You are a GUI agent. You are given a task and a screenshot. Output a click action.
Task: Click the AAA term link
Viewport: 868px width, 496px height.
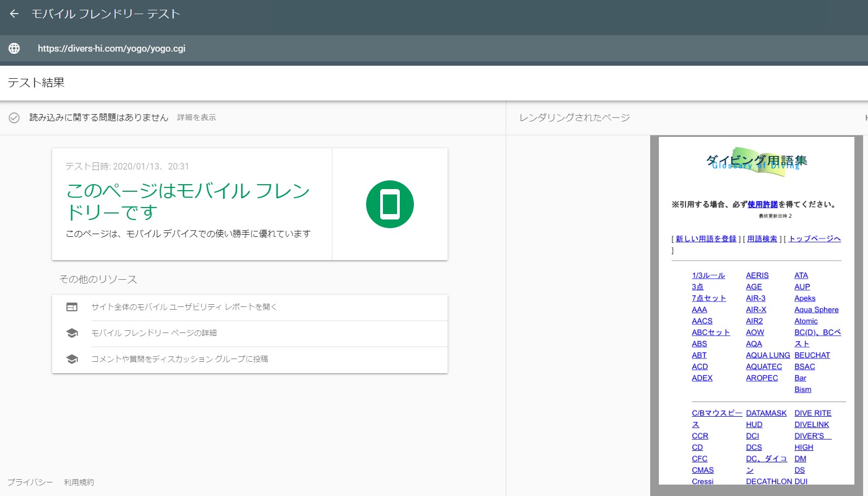tap(700, 310)
